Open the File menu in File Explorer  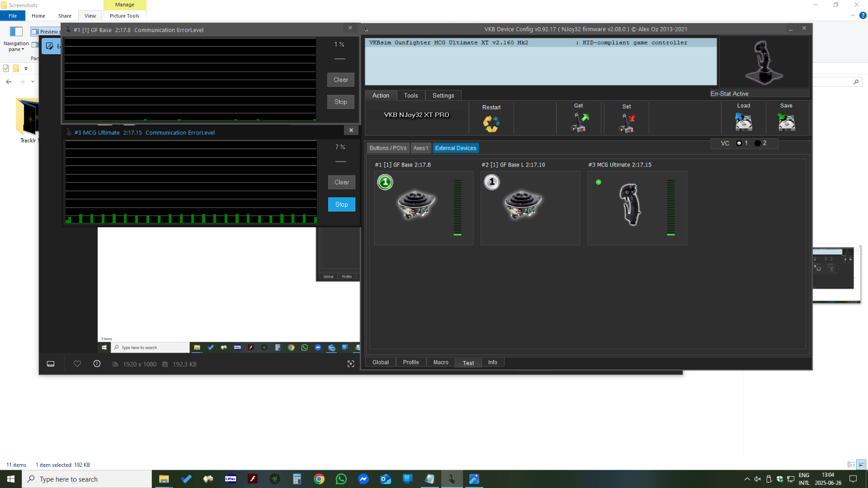click(x=12, y=16)
